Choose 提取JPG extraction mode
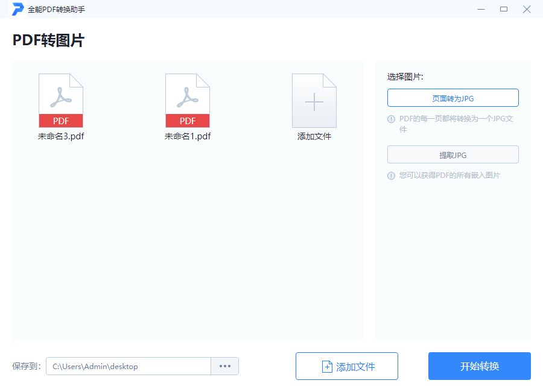 [453, 154]
